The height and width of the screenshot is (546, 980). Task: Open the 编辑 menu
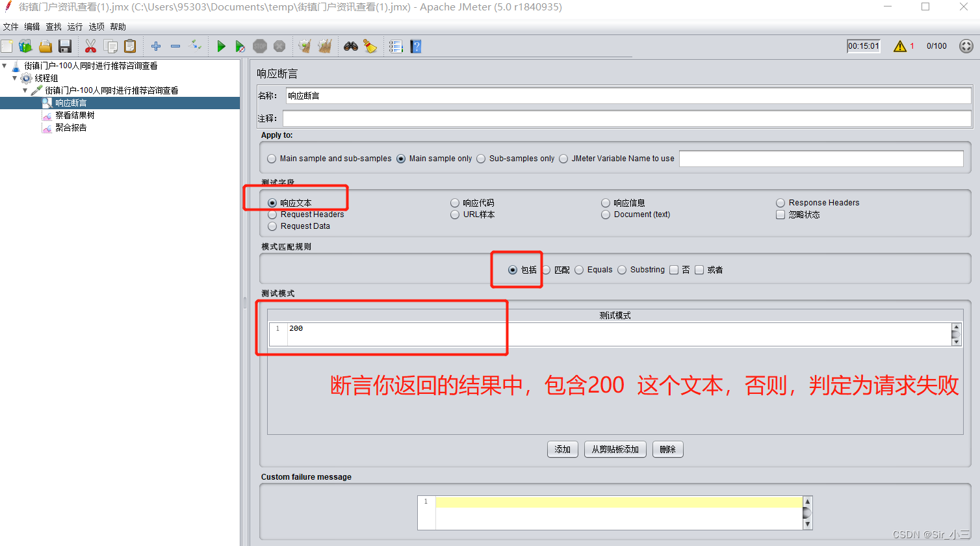32,27
